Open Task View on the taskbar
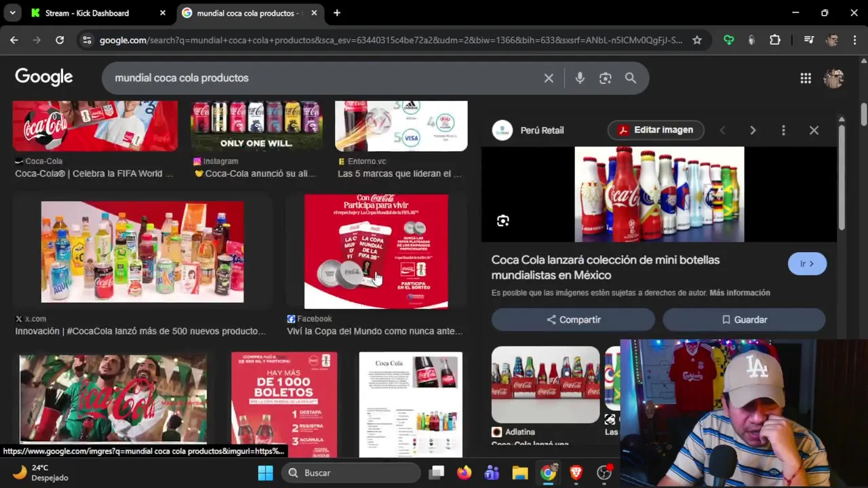 (x=437, y=472)
